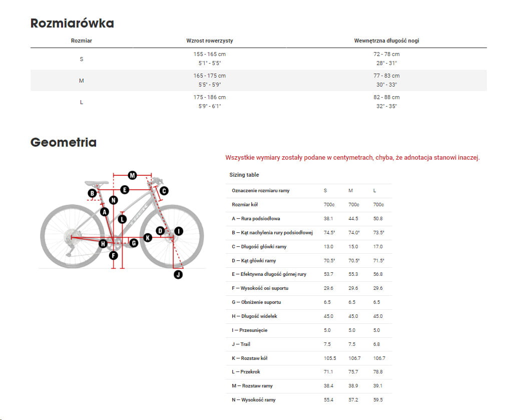This screenshot has height=420, width=515.
Task: Click the I offset marker
Action: coord(179,231)
